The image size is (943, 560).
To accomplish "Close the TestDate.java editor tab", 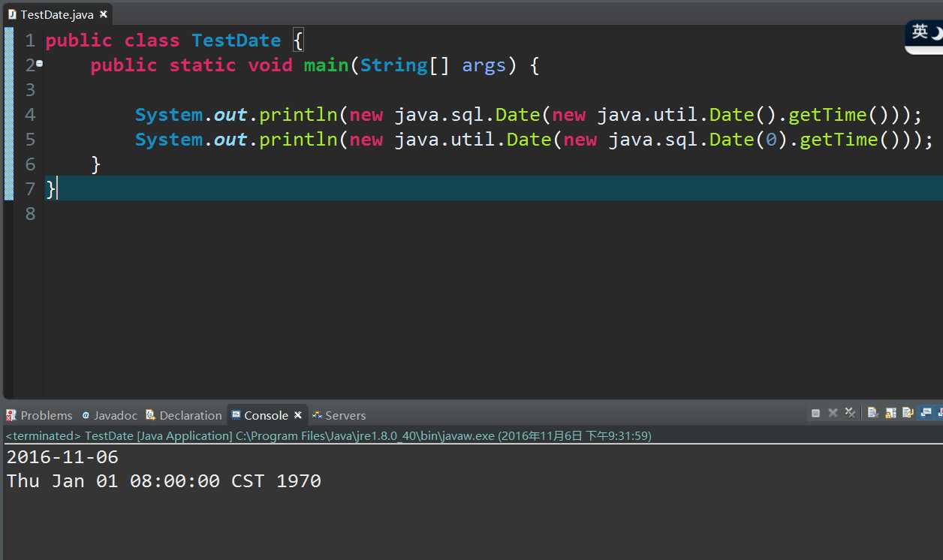I will tap(103, 14).
